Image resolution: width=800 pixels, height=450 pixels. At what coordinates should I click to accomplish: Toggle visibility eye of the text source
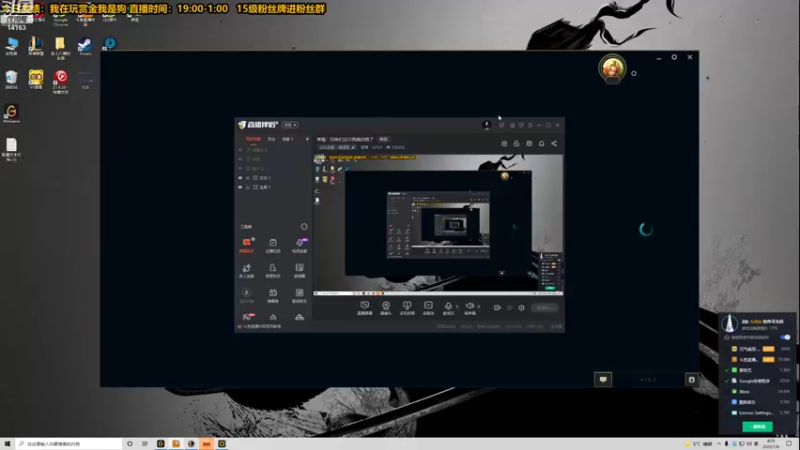pyautogui.click(x=240, y=178)
